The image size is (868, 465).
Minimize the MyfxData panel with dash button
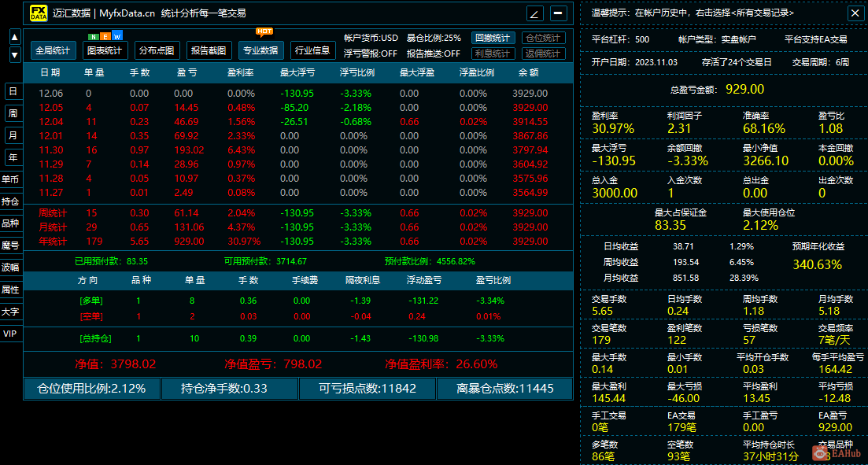(559, 13)
